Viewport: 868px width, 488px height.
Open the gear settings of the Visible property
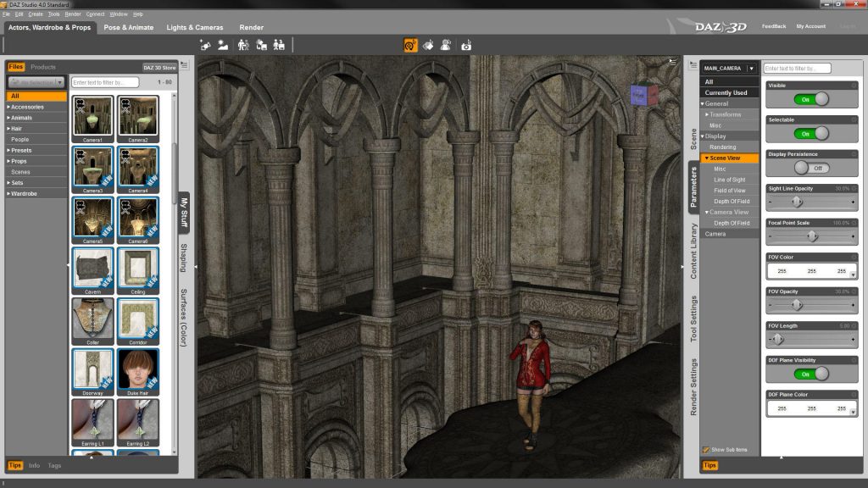pos(854,86)
